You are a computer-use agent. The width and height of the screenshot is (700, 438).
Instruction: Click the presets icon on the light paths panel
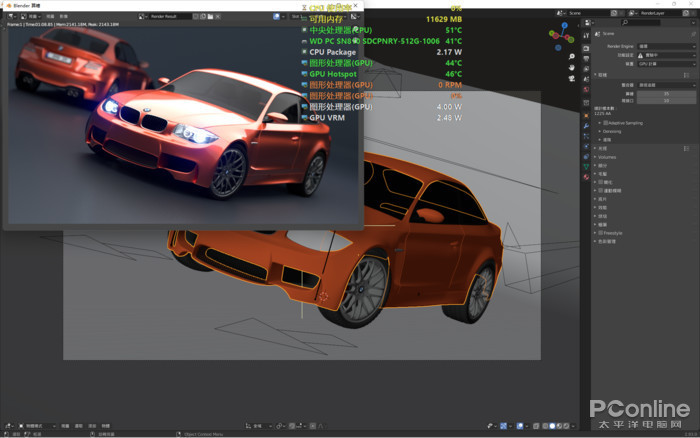[686, 148]
